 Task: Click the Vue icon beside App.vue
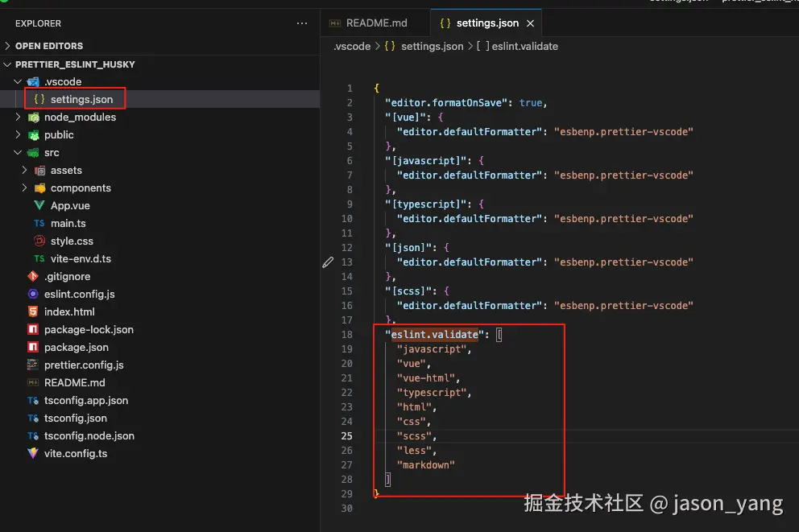tap(39, 206)
